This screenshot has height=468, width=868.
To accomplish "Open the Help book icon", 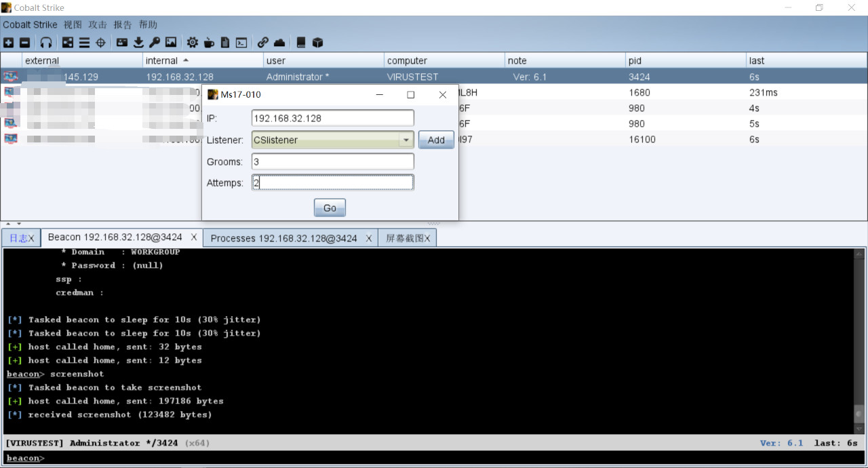I will click(301, 43).
